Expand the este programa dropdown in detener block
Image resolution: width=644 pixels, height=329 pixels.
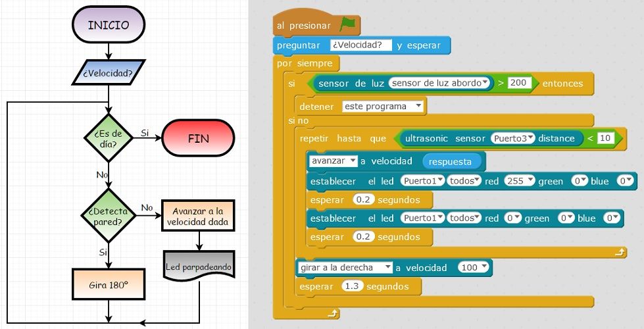pos(384,106)
